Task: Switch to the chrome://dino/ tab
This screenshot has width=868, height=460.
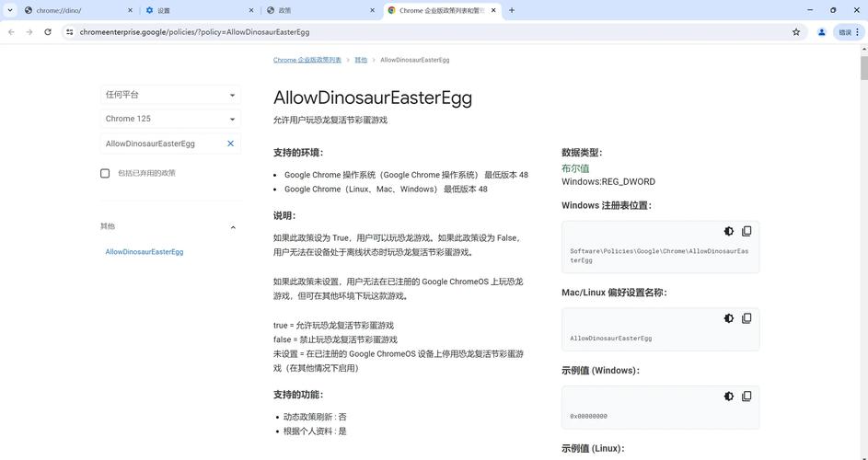Action: (77, 10)
